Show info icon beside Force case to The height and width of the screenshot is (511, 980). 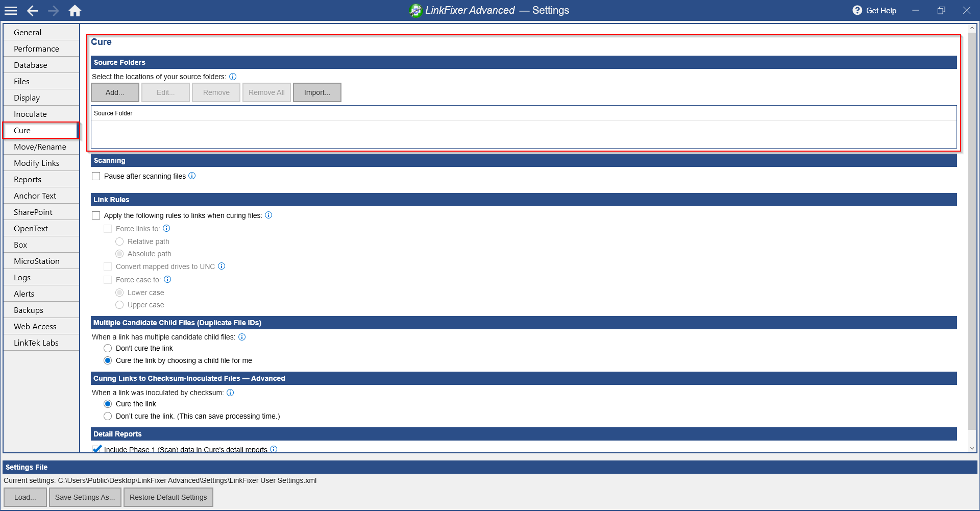point(167,279)
